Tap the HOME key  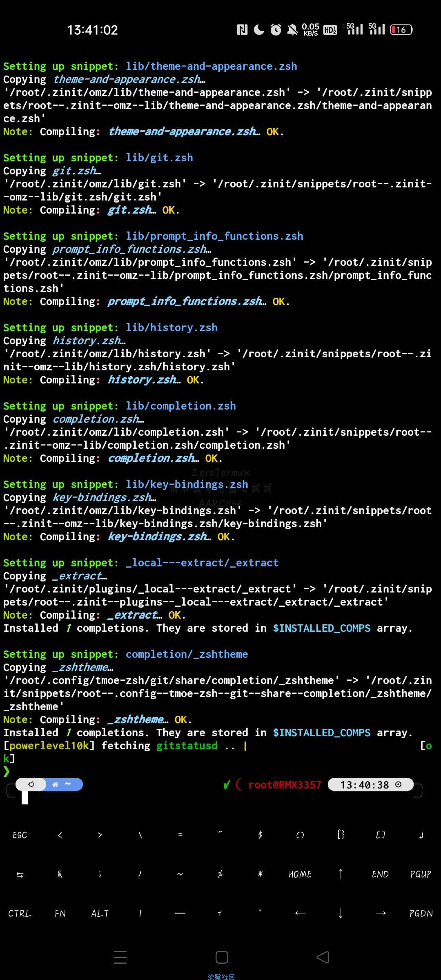tap(301, 874)
